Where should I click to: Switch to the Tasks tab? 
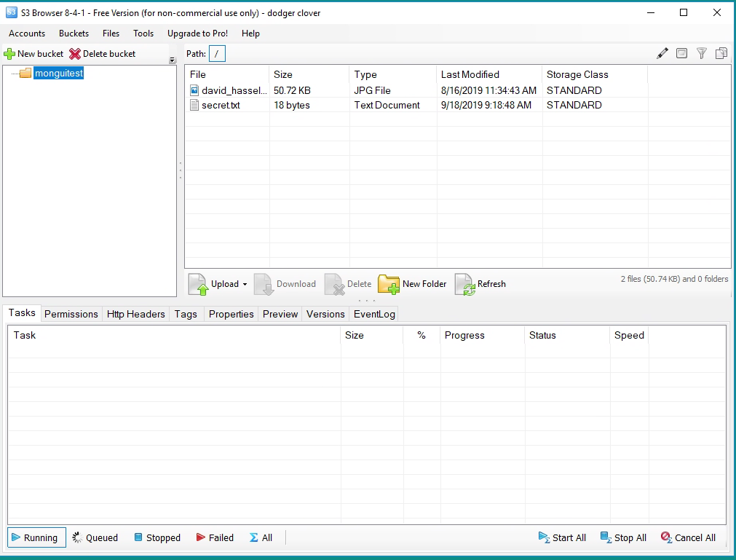point(22,312)
